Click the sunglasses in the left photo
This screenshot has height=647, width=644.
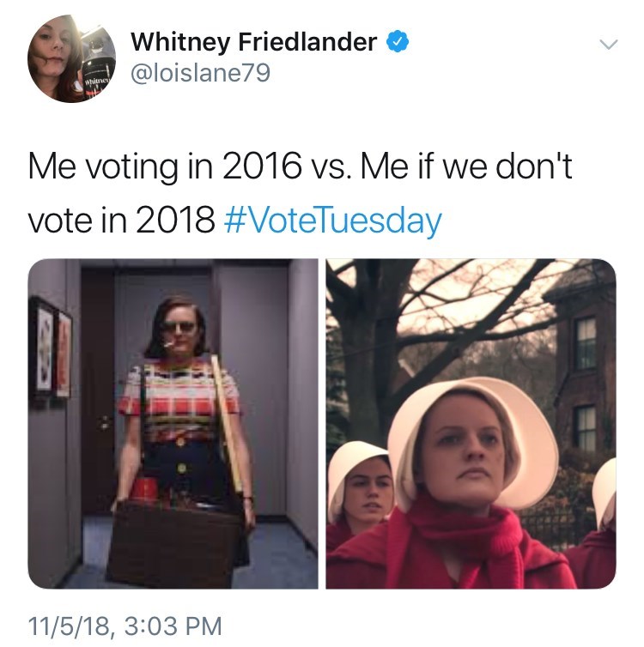coord(178,327)
